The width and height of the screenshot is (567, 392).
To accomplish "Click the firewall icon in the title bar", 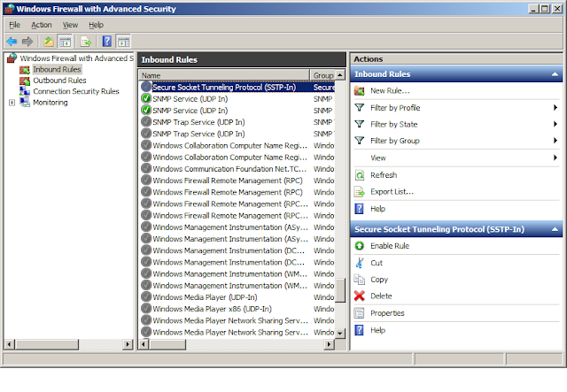I will [9, 9].
